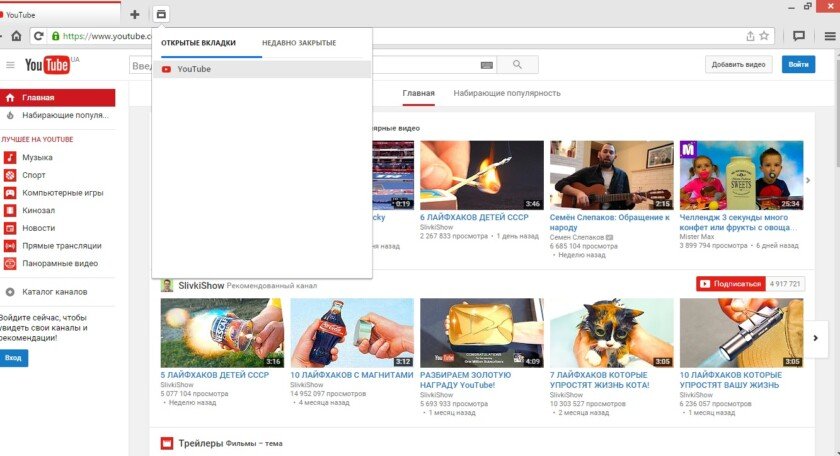Play the flashlight video thumbnail
Screen dimensions: 840x456
(x=741, y=333)
